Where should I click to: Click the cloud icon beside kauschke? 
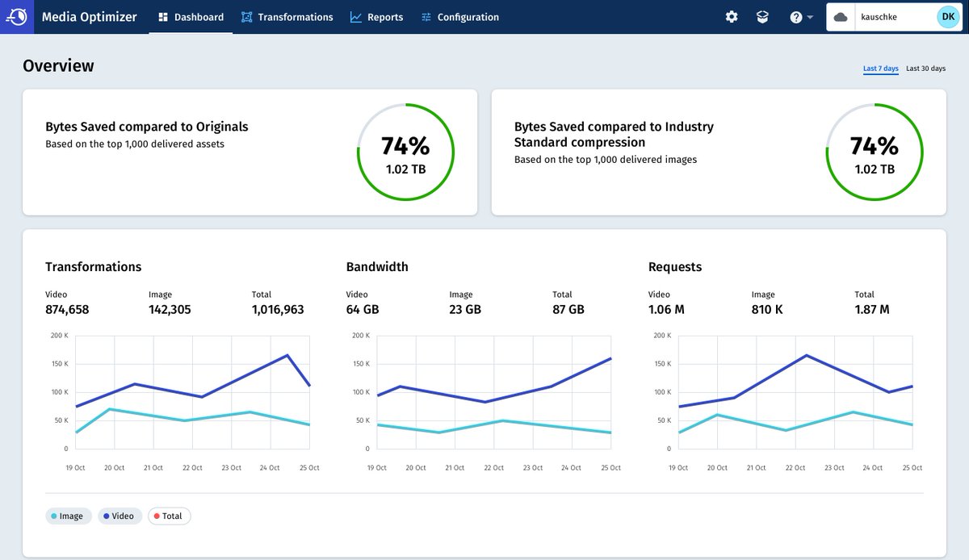[841, 17]
